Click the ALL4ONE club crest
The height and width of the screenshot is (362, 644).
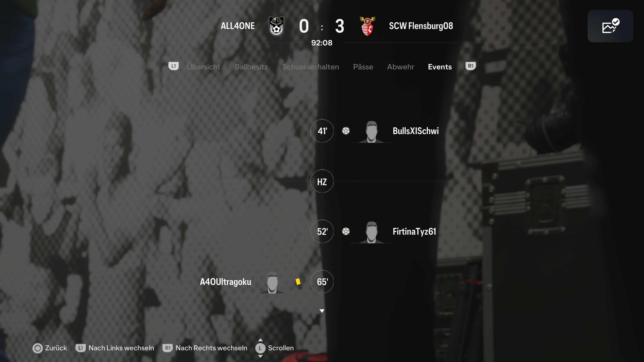[x=276, y=26]
